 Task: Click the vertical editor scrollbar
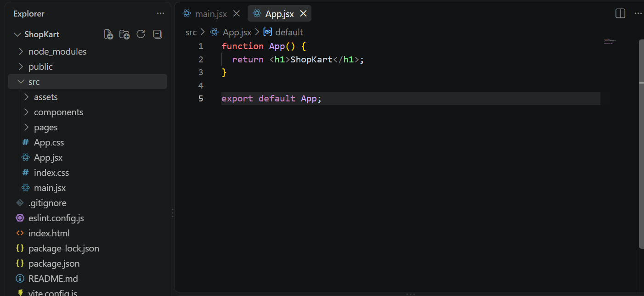[642, 143]
